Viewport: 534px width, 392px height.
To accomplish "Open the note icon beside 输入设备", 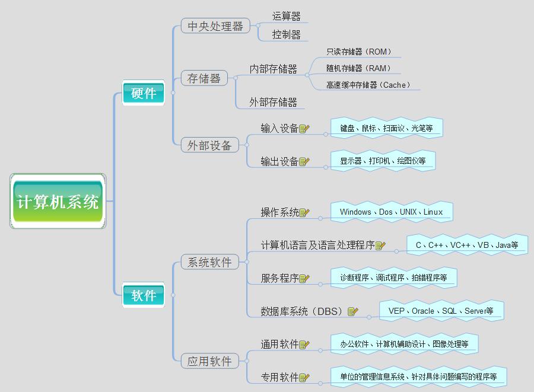I will point(304,129).
